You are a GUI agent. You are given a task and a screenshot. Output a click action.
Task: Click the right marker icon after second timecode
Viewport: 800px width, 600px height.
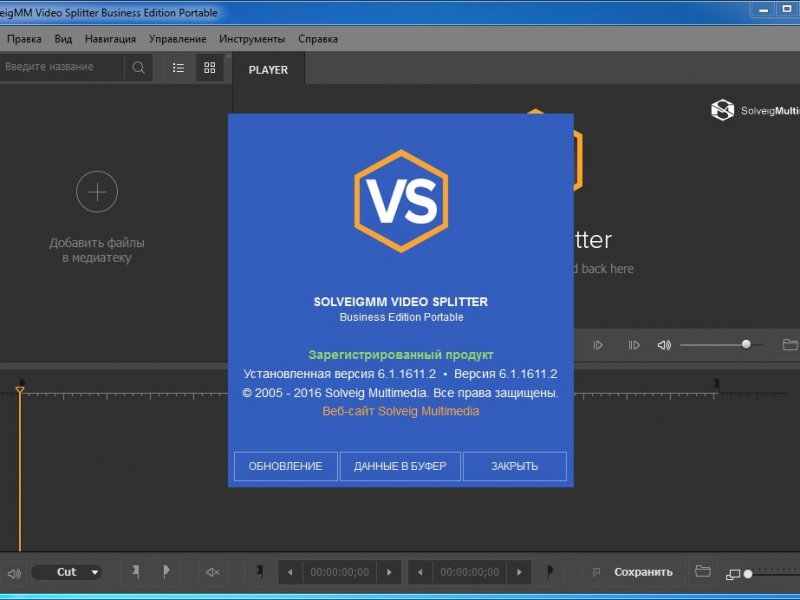click(549, 572)
